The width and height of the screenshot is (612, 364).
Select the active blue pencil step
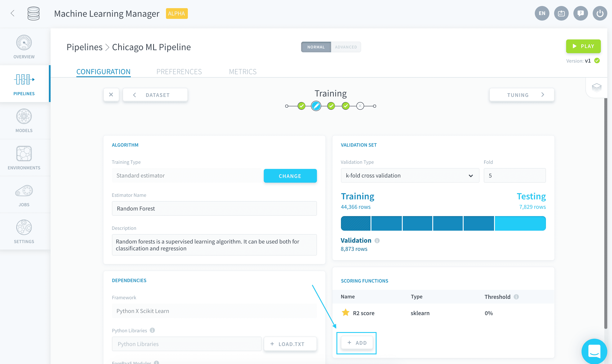point(316,106)
